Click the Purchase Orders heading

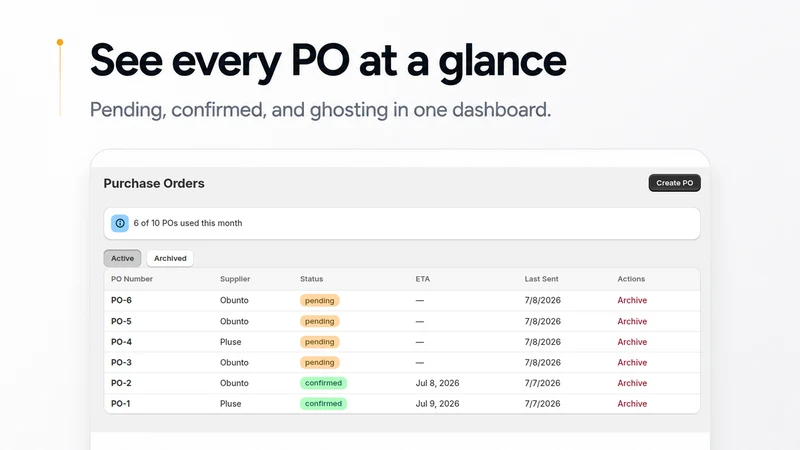point(154,183)
